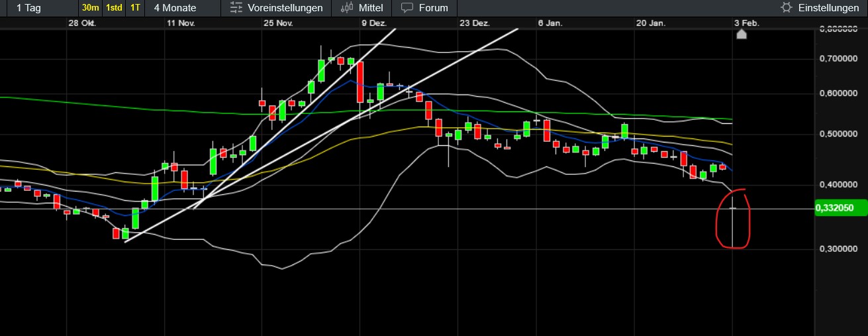This screenshot has height=336, width=868.
Task: Click the '6 Jan.' date label
Action: (x=550, y=23)
